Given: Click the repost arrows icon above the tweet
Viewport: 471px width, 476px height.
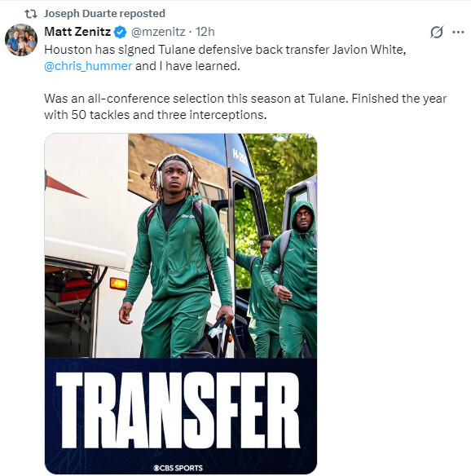Looking at the screenshot, I should pyautogui.click(x=31, y=14).
